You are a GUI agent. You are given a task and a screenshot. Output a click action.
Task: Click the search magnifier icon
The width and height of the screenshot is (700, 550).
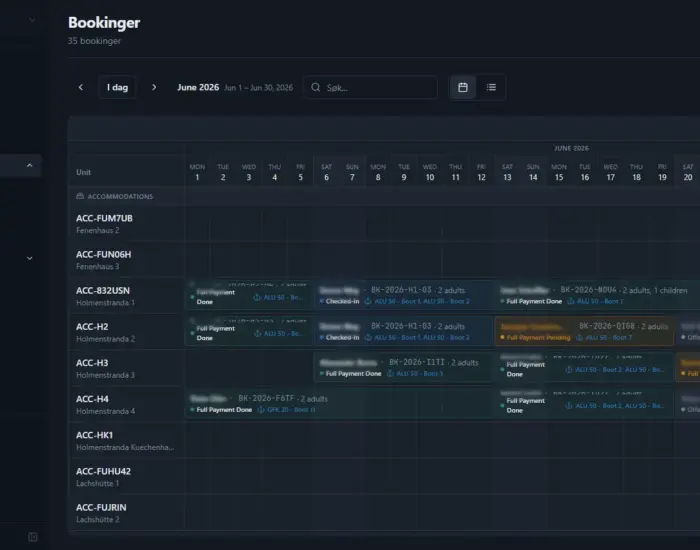(x=316, y=87)
